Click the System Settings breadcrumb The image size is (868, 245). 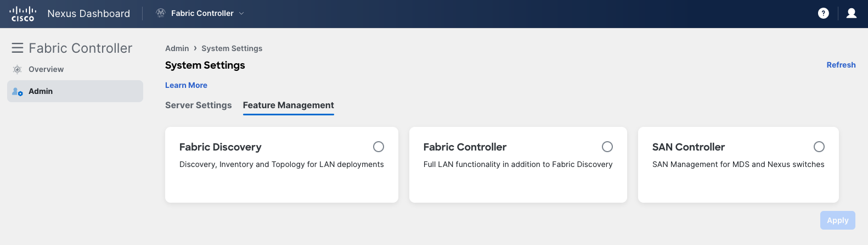[x=232, y=48]
